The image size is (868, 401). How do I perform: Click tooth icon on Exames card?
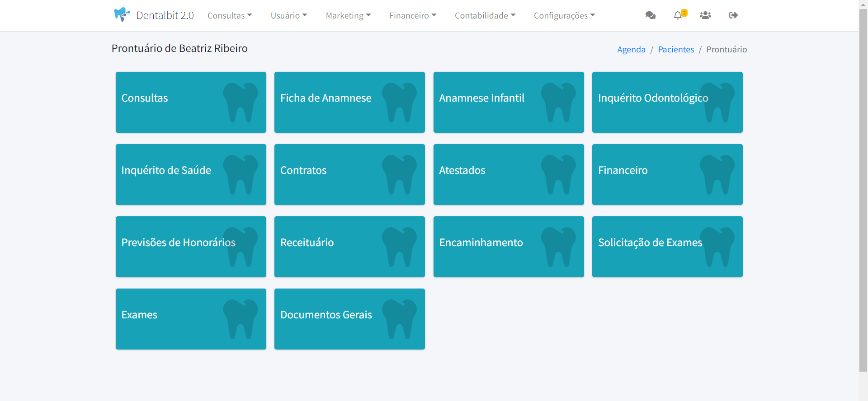[x=241, y=319]
